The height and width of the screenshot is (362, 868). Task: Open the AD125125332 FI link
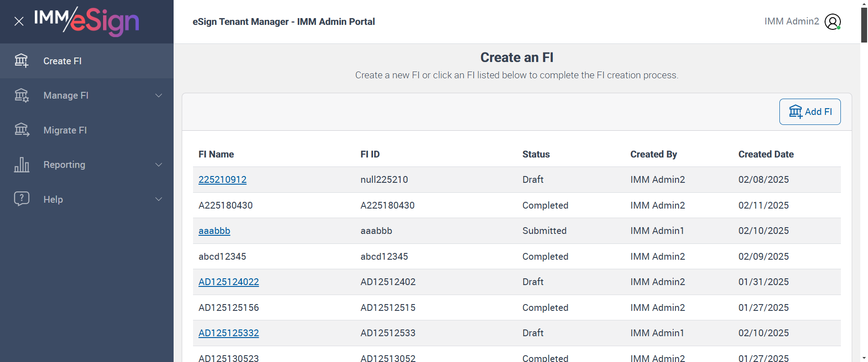coord(229,333)
